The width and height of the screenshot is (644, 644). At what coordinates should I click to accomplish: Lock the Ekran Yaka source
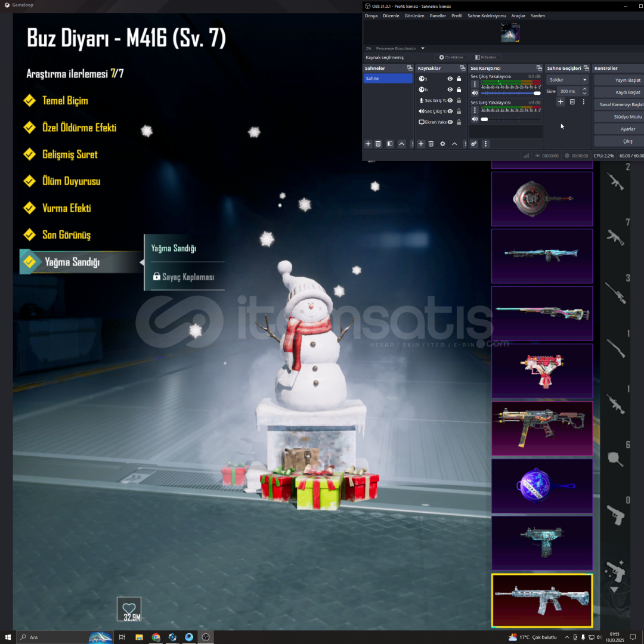click(459, 122)
